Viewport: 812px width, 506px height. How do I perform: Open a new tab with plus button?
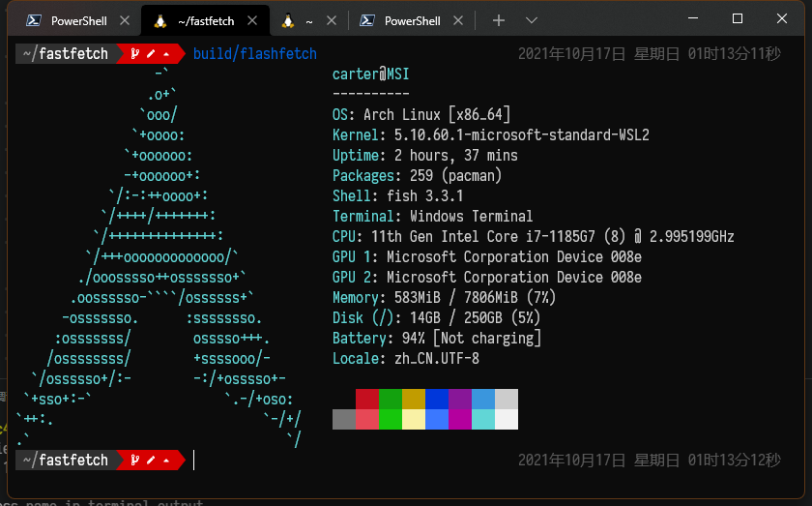tap(499, 20)
